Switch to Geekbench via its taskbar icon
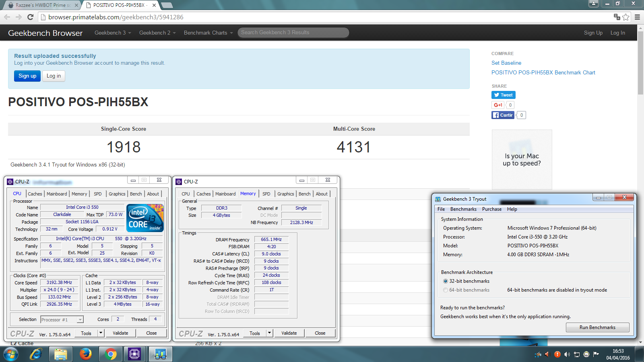The image size is (644, 362). pyautogui.click(x=160, y=354)
